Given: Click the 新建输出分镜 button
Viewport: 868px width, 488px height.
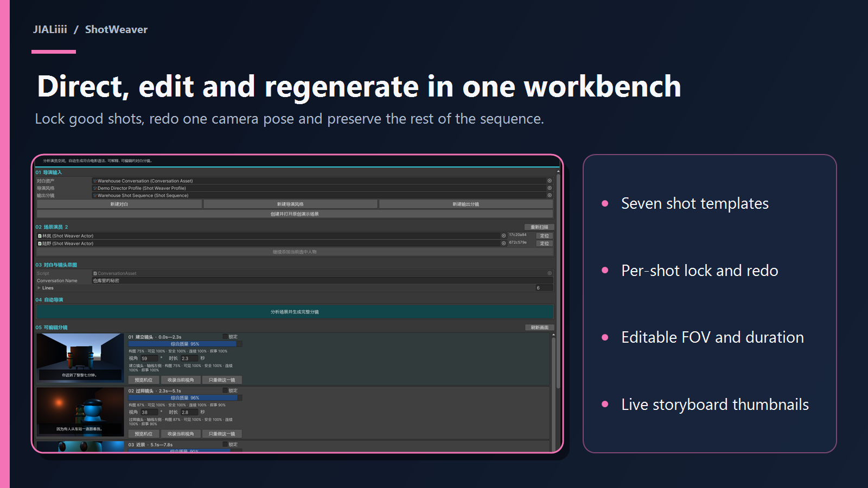Looking at the screenshot, I should click(x=466, y=204).
